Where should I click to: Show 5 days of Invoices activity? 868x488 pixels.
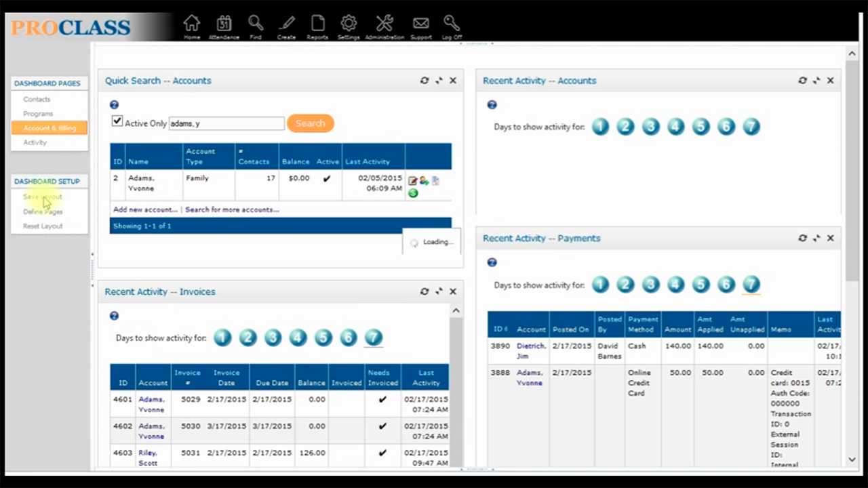[323, 338]
